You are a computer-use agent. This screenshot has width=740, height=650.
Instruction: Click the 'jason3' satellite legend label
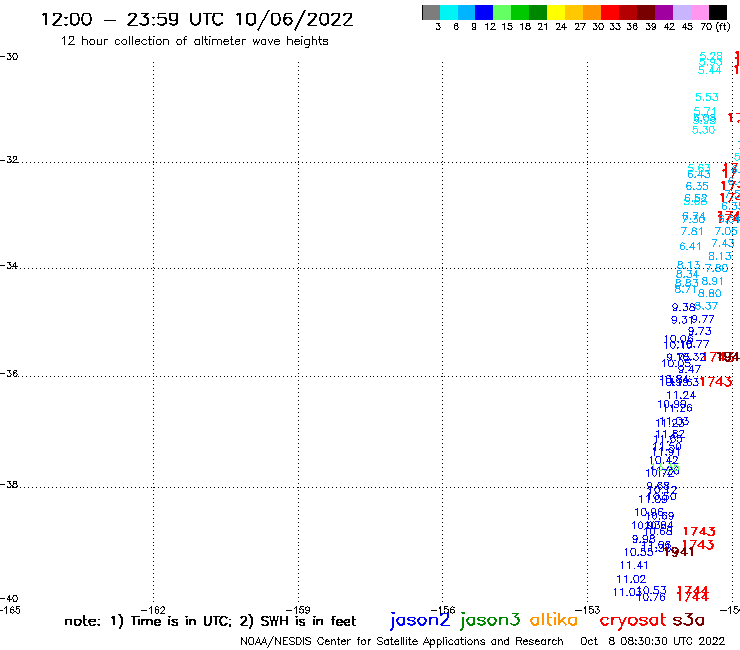click(x=490, y=620)
